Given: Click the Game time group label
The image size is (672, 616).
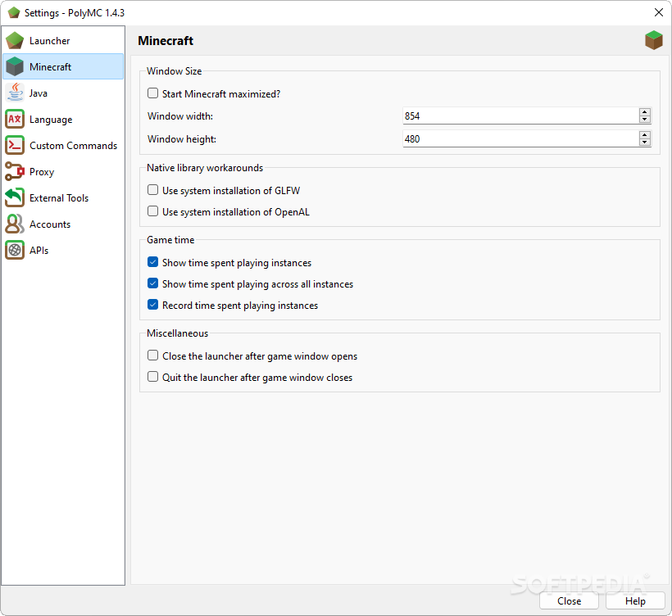Looking at the screenshot, I should (x=170, y=240).
